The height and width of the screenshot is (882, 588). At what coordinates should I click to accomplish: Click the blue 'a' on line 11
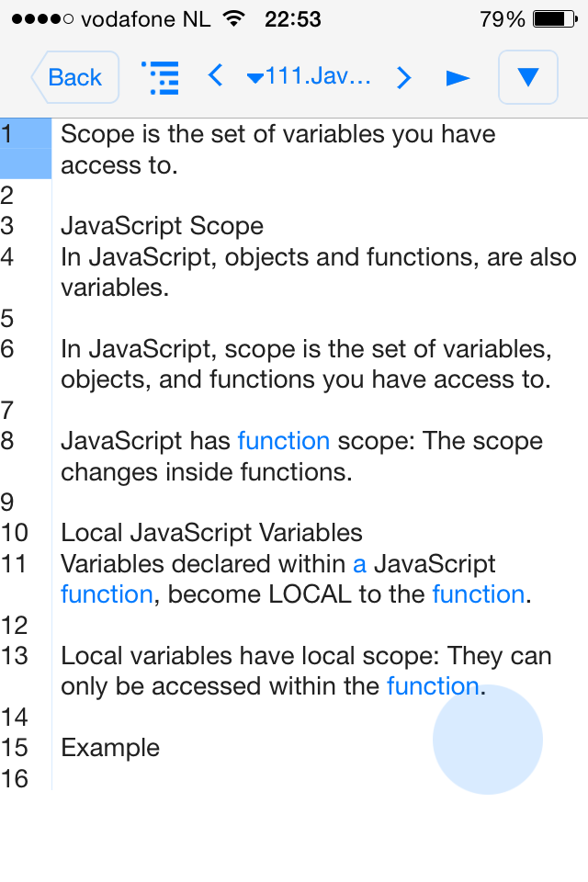pos(359,564)
